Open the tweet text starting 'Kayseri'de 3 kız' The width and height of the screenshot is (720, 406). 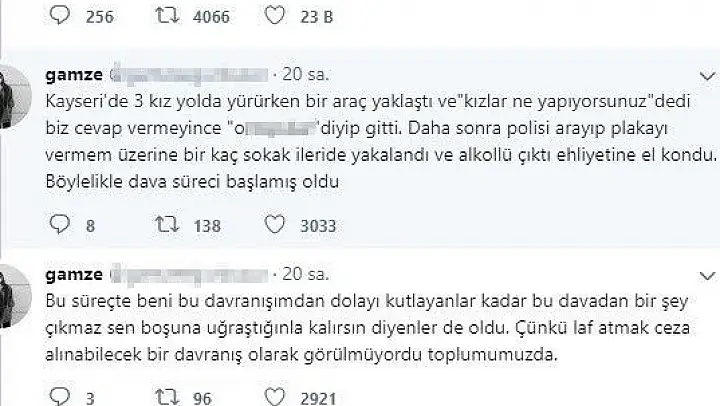coord(381,141)
